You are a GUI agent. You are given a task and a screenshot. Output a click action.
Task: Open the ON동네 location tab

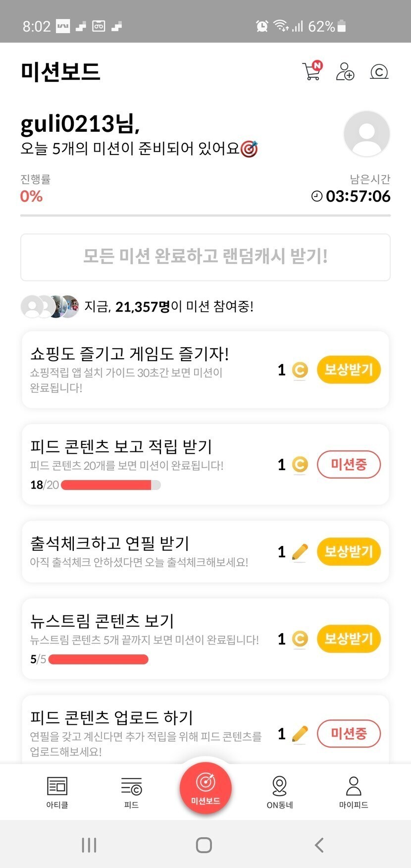point(280,792)
